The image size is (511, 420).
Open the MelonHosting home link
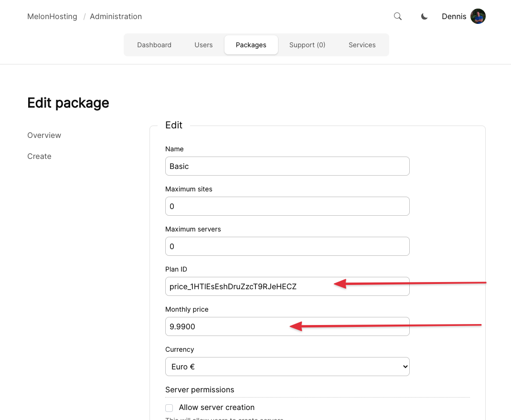(x=52, y=16)
